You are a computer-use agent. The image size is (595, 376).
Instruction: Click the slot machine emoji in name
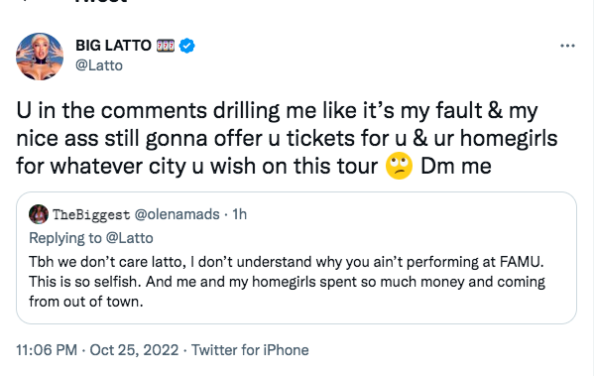[166, 46]
